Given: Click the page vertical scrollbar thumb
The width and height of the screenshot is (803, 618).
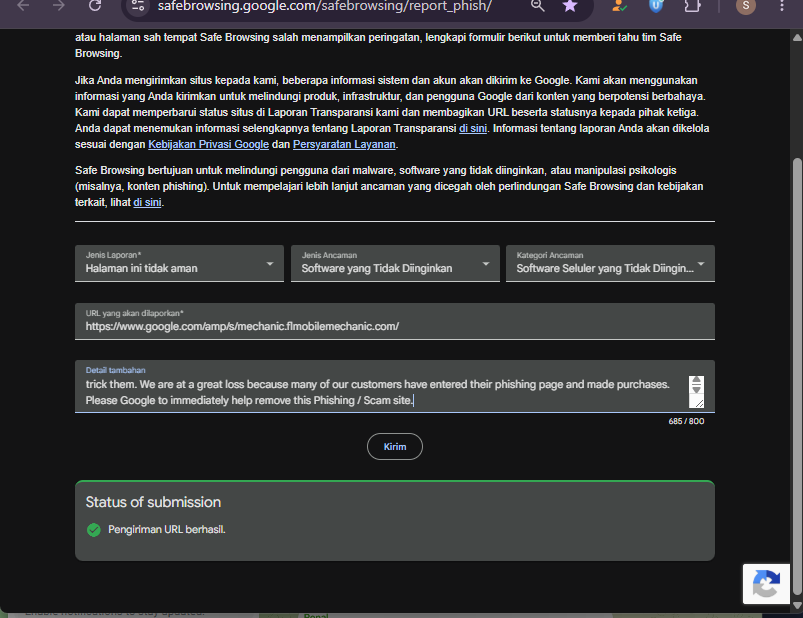Looking at the screenshot, I should pyautogui.click(x=797, y=376).
